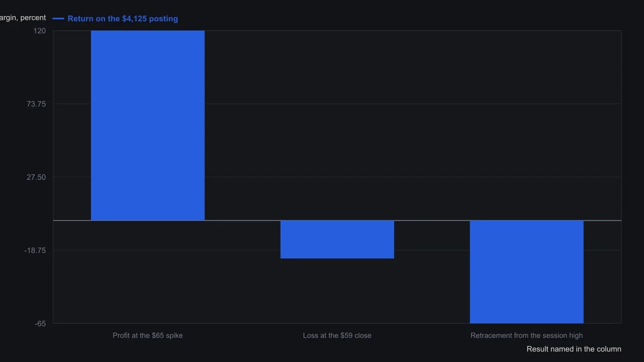Screen dimensions: 644x362
Task: Click the y-axis value 120
Action: (x=39, y=31)
